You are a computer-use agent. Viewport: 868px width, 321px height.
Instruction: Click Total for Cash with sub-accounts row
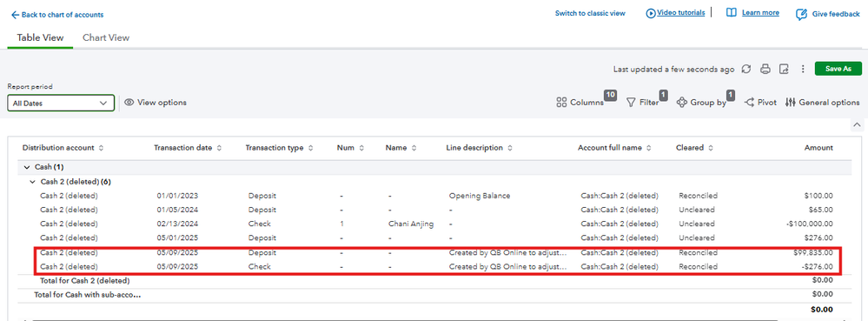pyautogui.click(x=434, y=294)
